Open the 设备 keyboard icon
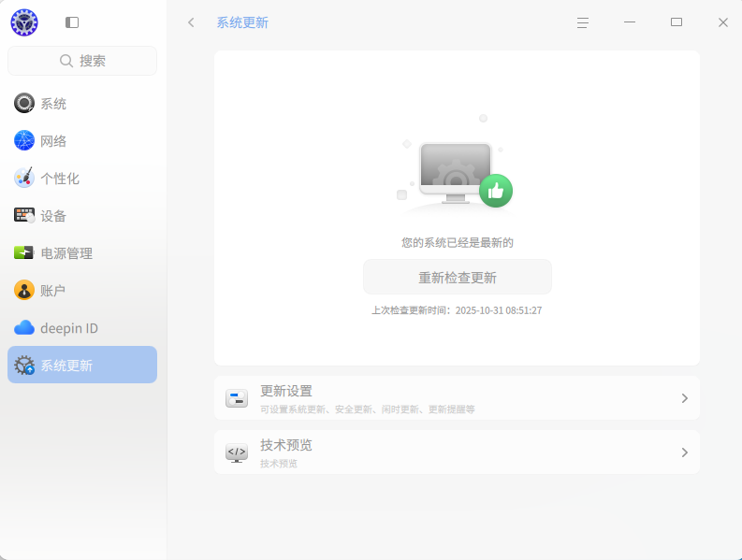The height and width of the screenshot is (560, 742). tap(24, 215)
